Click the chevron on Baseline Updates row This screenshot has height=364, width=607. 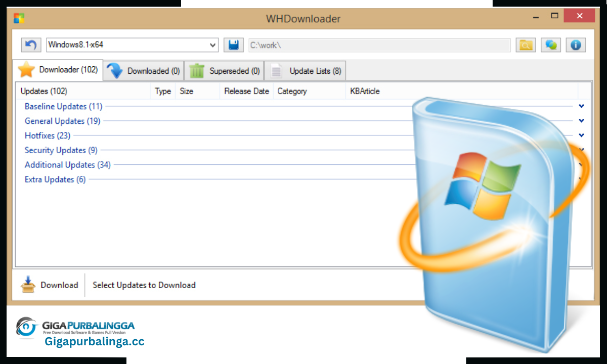click(581, 106)
